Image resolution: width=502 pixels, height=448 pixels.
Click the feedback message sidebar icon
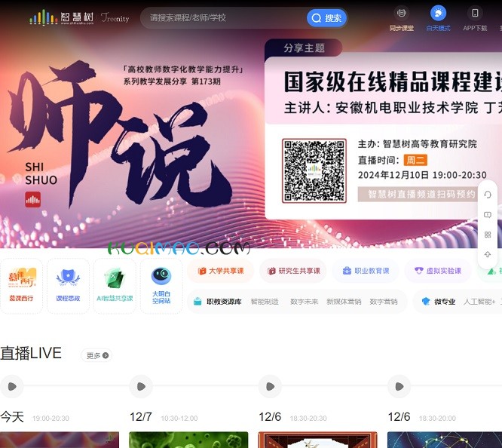coord(488,215)
